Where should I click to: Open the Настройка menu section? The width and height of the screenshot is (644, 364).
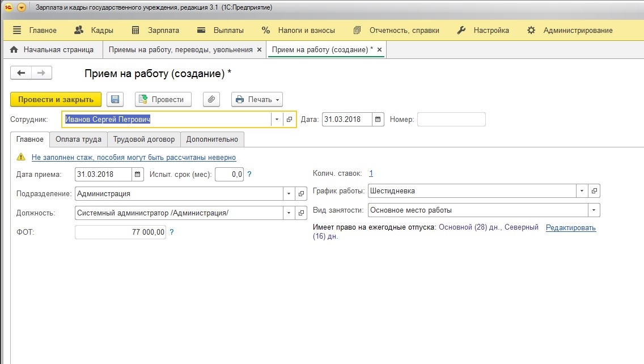(483, 31)
